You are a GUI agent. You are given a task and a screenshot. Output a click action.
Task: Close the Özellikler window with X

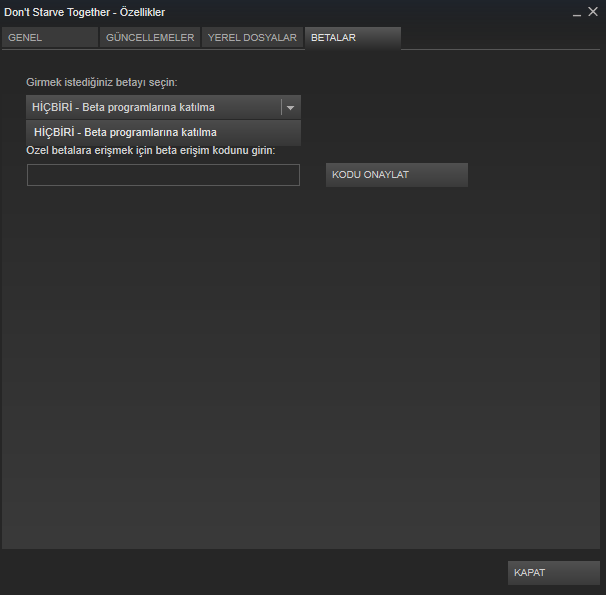[593, 12]
